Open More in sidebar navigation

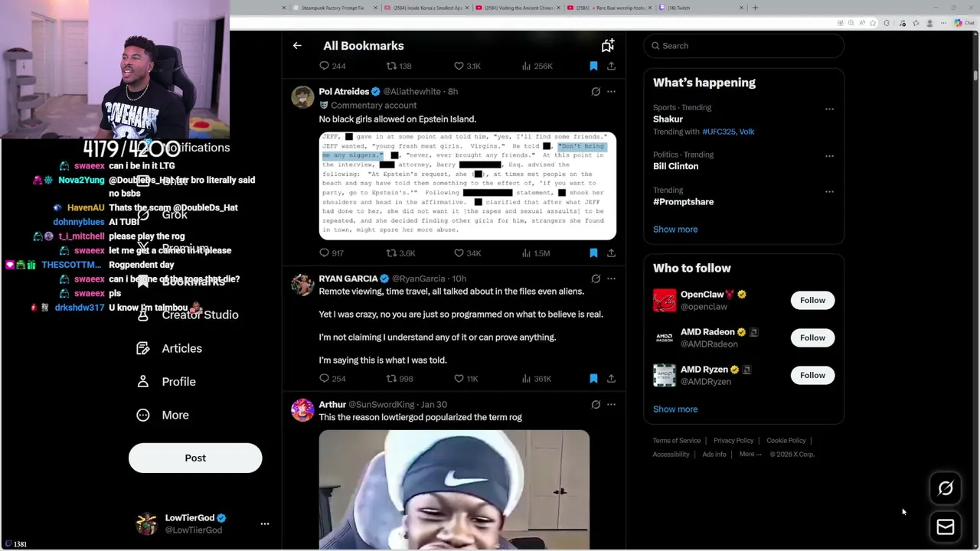coord(162,415)
